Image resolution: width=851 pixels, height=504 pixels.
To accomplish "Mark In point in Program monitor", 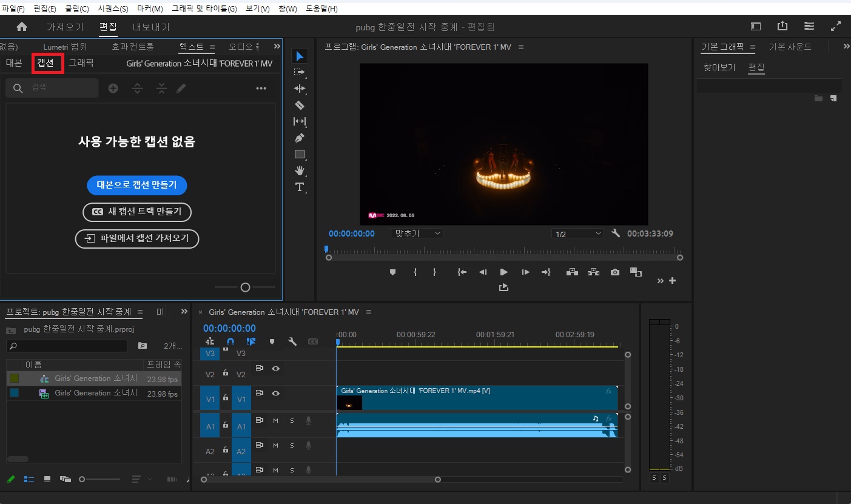I will [415, 272].
